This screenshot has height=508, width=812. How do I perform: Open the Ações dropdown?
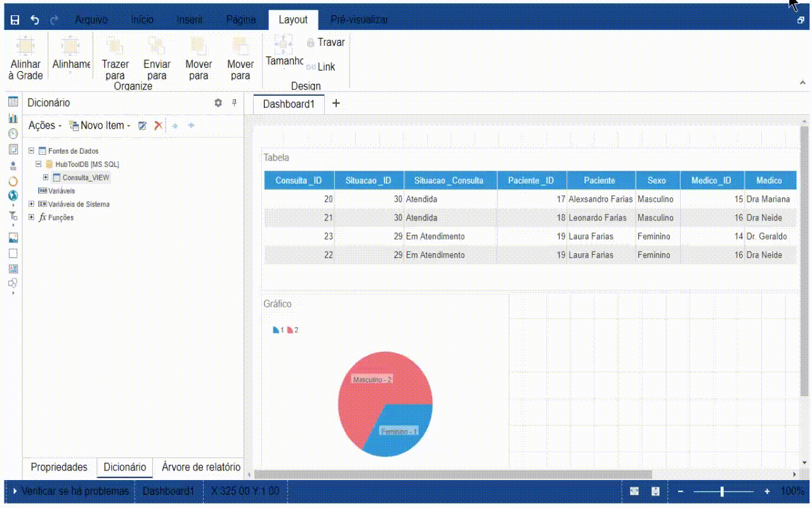pos(45,126)
